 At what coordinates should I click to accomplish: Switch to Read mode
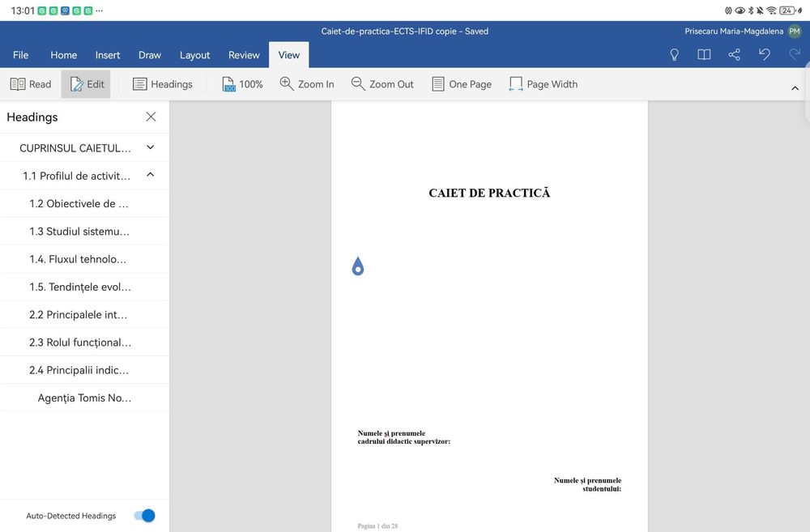tap(31, 84)
